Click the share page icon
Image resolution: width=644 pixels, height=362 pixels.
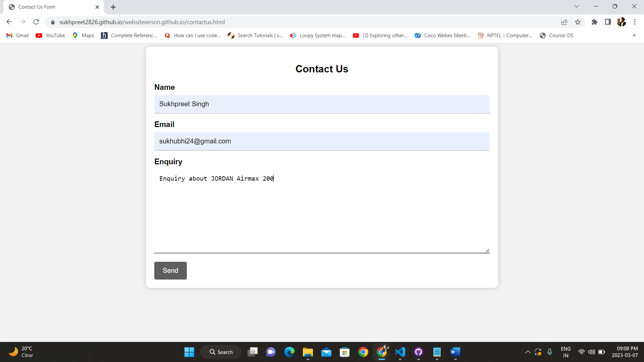(x=564, y=22)
